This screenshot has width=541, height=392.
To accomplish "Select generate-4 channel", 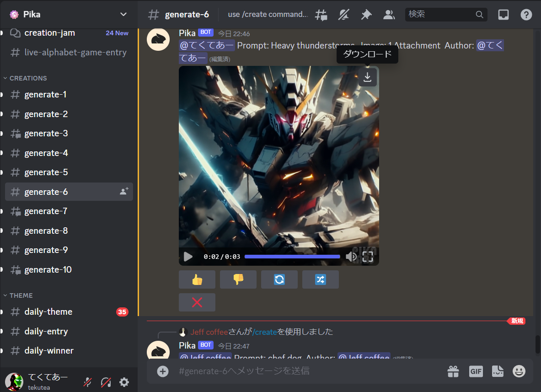I will pos(69,153).
